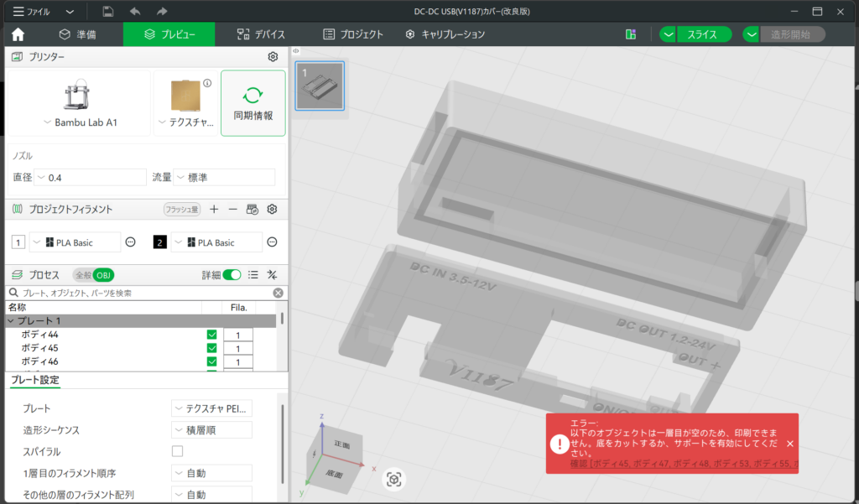Screen dimensions: 859x504
Task: Click the スライス button
Action: coord(702,34)
